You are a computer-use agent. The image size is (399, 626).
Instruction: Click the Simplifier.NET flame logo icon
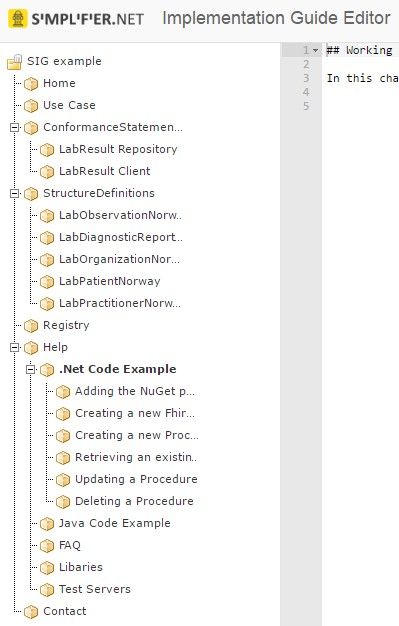18,18
